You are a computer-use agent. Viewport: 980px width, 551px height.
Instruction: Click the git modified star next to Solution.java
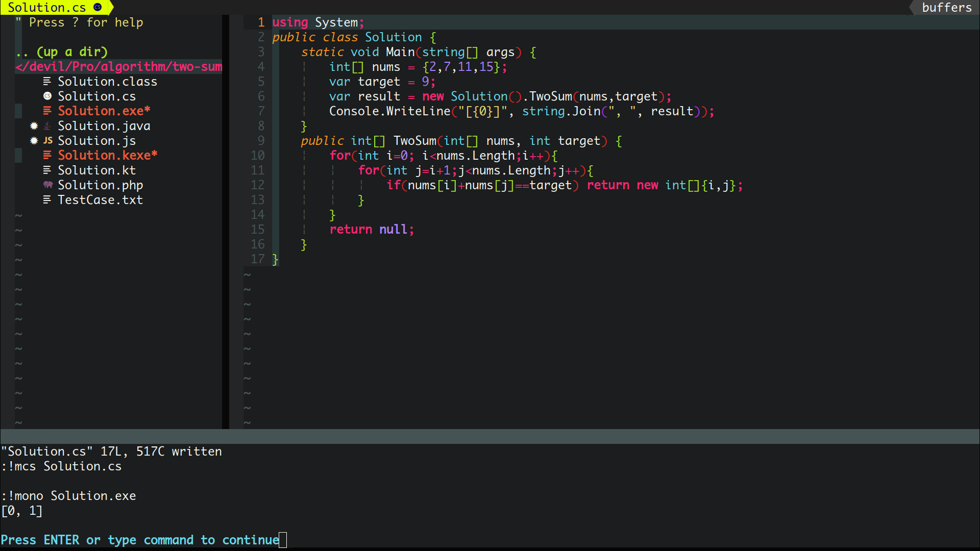click(x=34, y=126)
